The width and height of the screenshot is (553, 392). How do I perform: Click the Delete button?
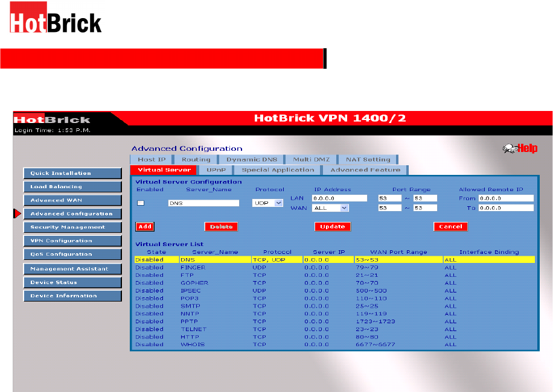pos(221,227)
